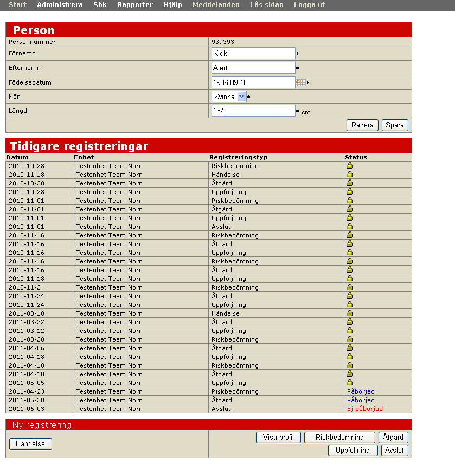Click the lock icon for 2010-11-01 Riskbedömning row
455x476 pixels.
tap(350, 201)
